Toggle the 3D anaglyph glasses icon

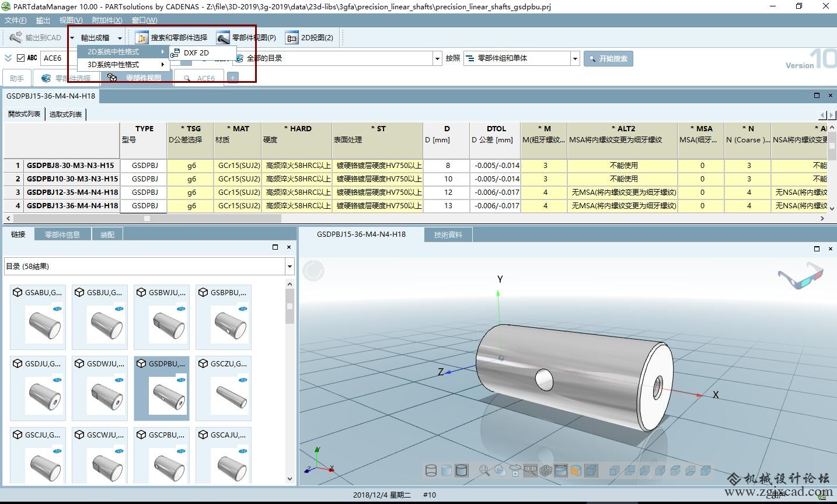point(800,276)
